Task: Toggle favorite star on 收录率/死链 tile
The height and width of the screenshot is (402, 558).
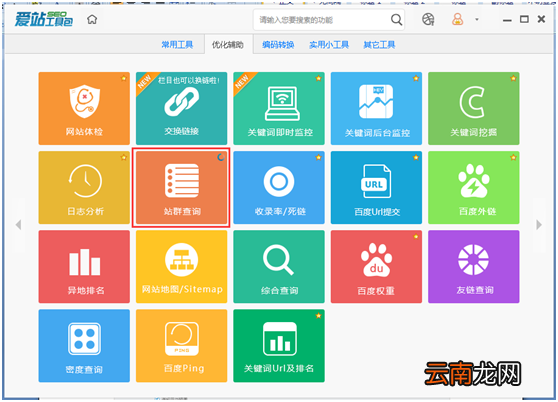Action: point(318,157)
